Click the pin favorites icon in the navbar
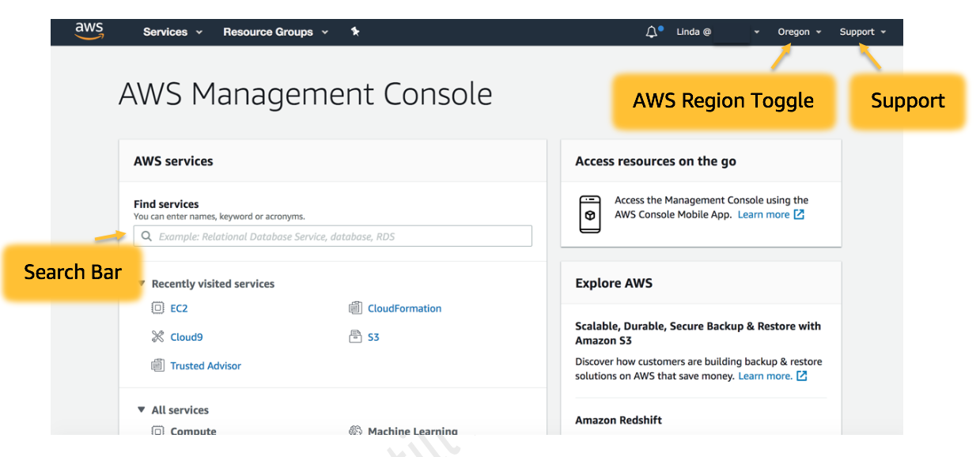Screen dimensions: 980x457 click(x=354, y=32)
